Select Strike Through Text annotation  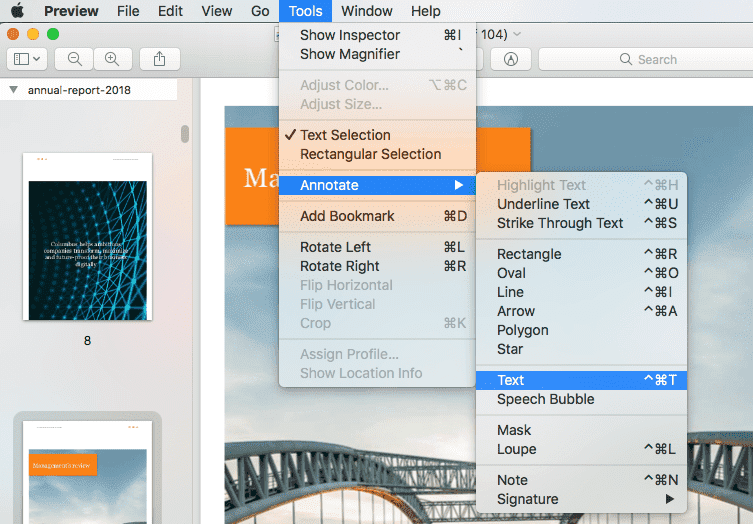(x=582, y=223)
